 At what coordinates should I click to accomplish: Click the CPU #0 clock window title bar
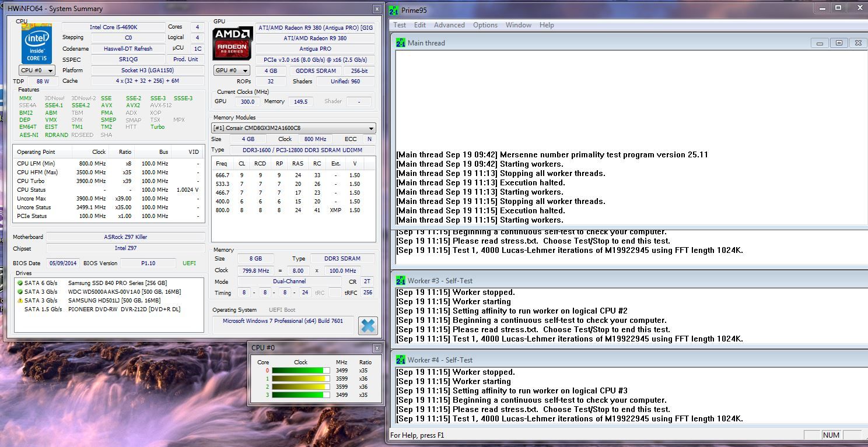click(x=315, y=348)
